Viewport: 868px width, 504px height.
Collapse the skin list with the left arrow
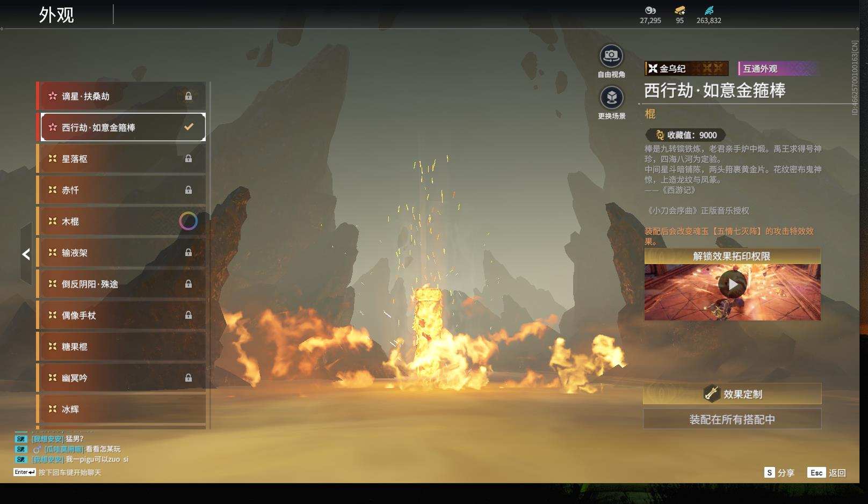coord(26,254)
